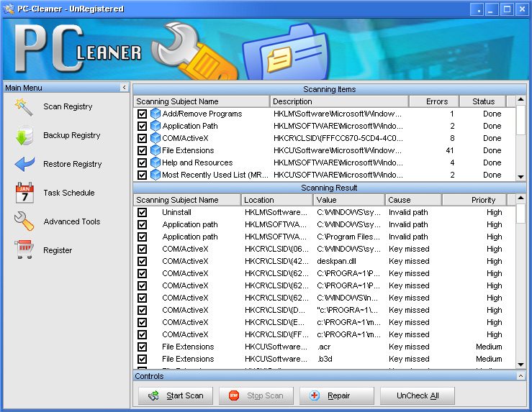Image resolution: width=532 pixels, height=412 pixels.
Task: Select Register in the main menu
Action: [x=58, y=250]
